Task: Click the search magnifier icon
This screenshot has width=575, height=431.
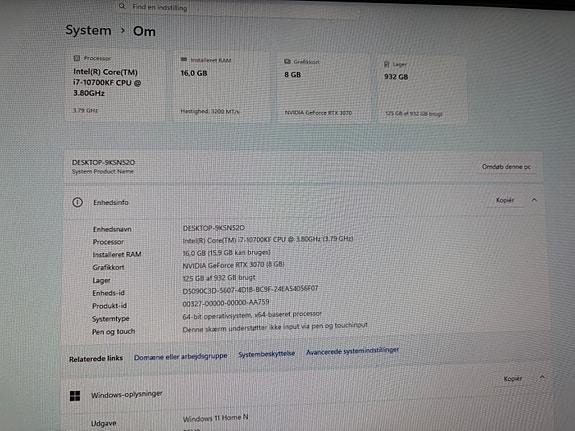Action: click(x=122, y=6)
